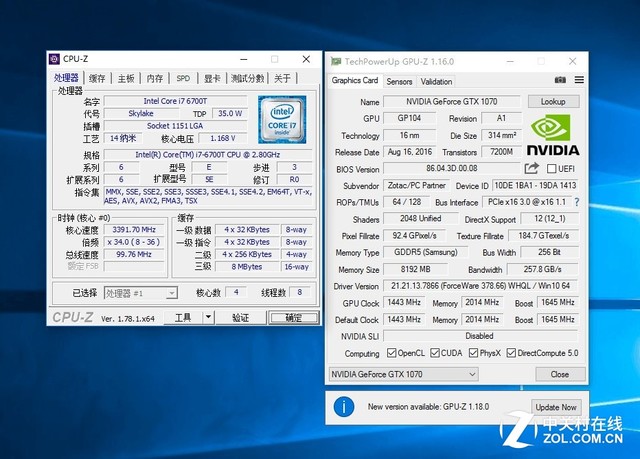640x459 pixels.
Task: Click the 确定 button in CPU-Z
Action: pos(293,317)
